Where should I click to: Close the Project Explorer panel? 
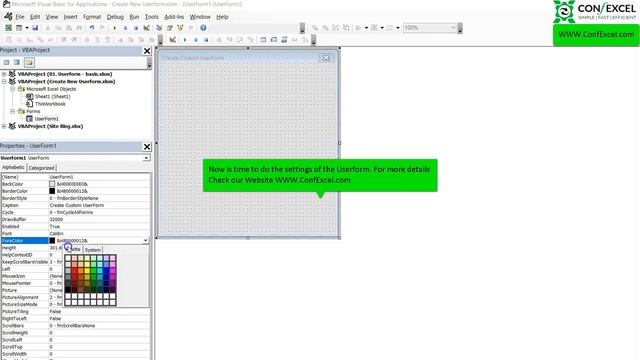pos(147,51)
